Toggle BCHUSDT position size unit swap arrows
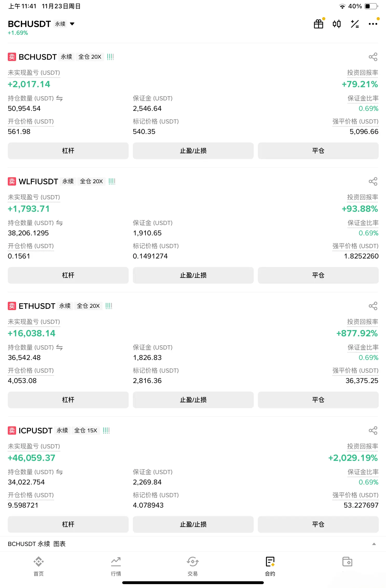The height and width of the screenshot is (588, 386). point(59,98)
